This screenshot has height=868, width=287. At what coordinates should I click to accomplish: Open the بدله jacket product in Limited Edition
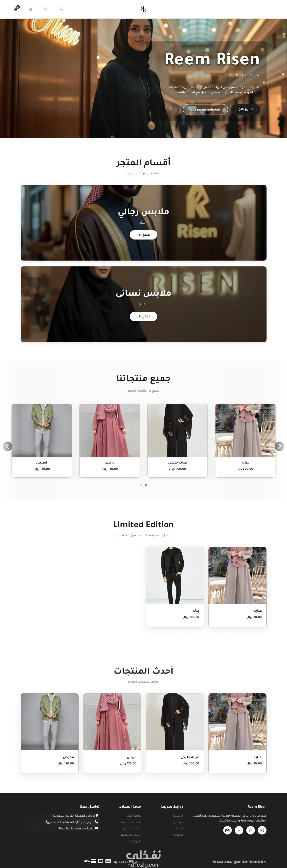pos(175,587)
